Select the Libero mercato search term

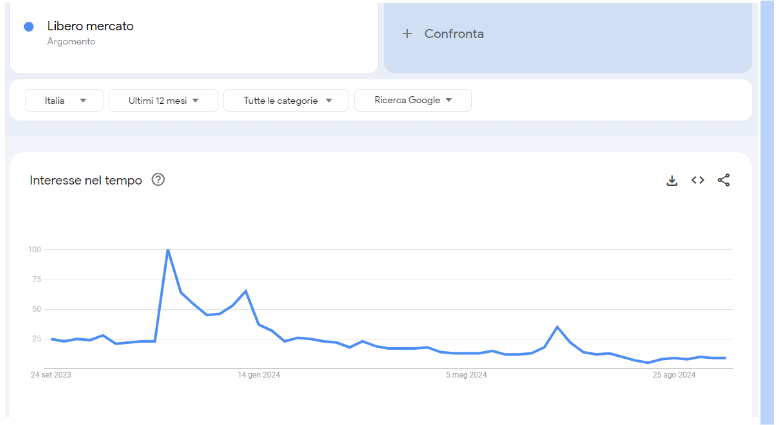pos(90,26)
